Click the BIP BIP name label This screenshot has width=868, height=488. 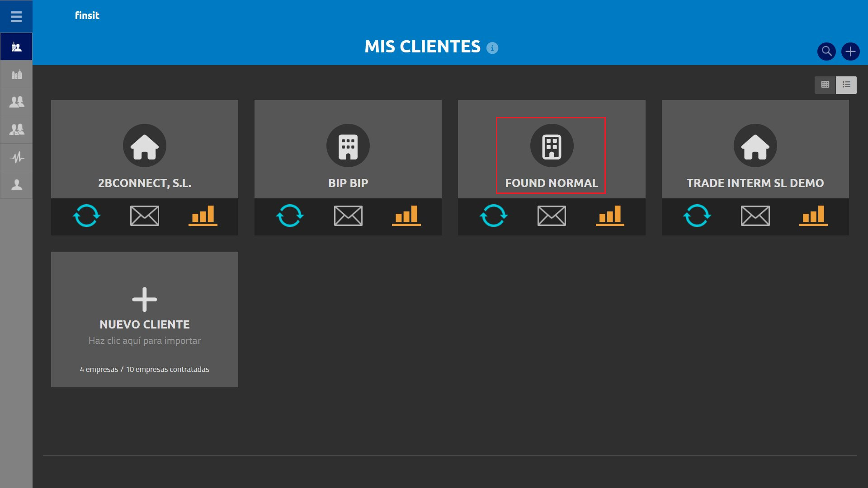(348, 183)
